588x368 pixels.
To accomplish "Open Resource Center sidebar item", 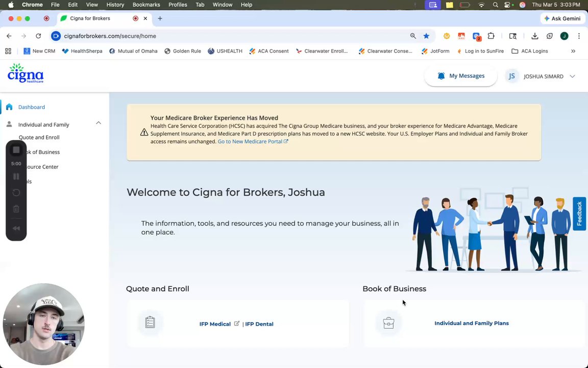I will 42,167.
